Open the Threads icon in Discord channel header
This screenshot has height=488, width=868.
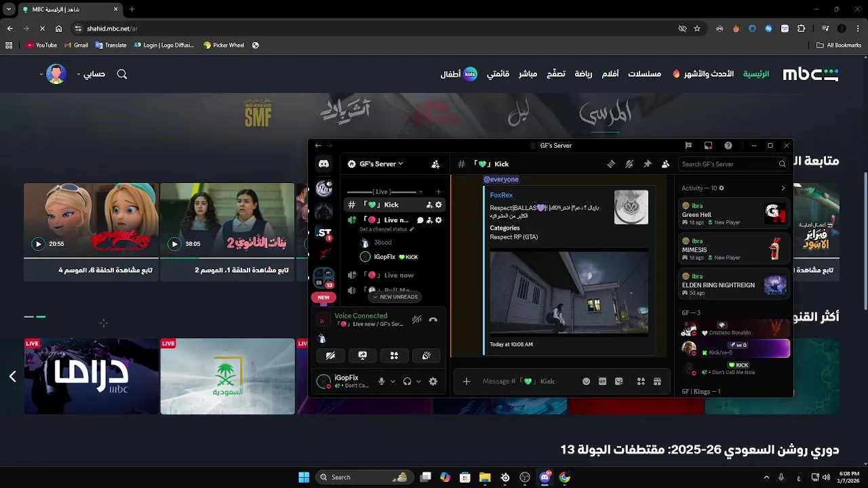tap(611, 164)
